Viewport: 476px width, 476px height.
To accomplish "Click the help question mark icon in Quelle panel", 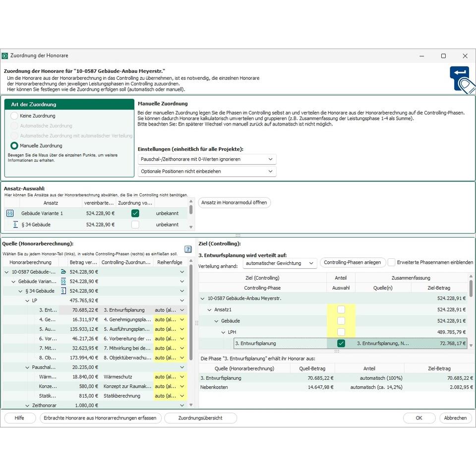I will tap(188, 249).
